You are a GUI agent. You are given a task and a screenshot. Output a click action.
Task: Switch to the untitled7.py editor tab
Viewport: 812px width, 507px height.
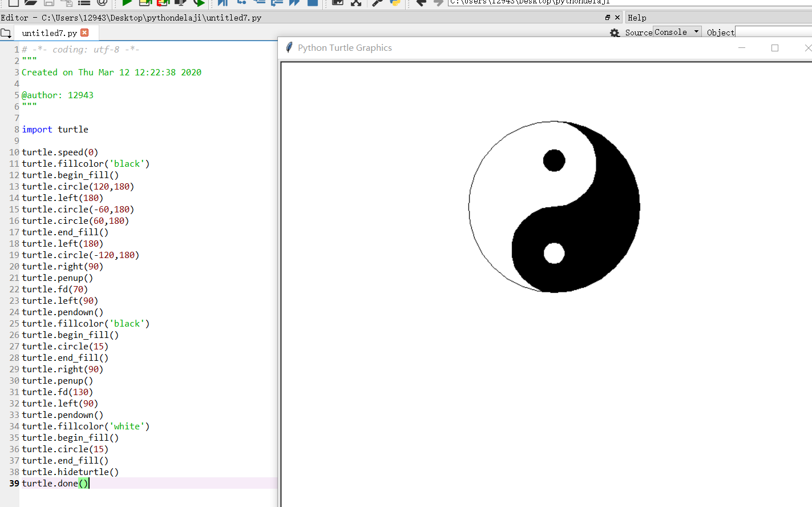(49, 33)
